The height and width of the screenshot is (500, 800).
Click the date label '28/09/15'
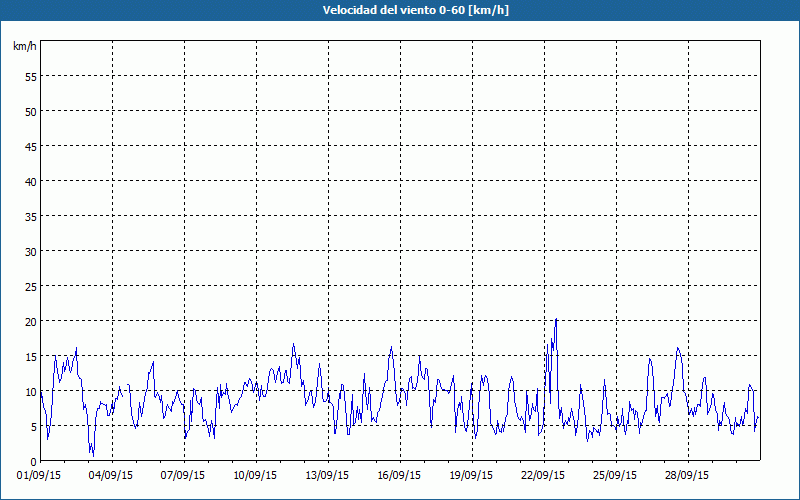[687, 475]
